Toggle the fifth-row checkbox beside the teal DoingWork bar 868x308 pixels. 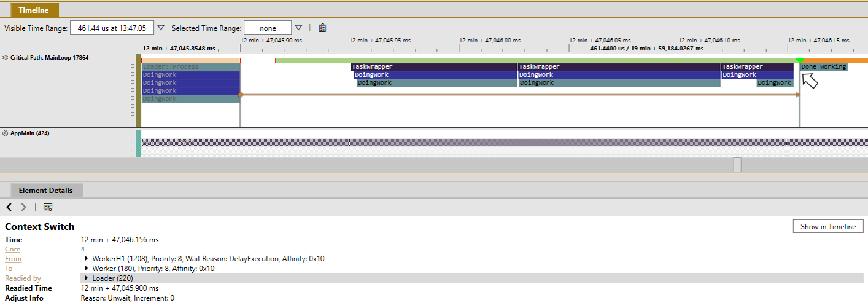click(133, 98)
